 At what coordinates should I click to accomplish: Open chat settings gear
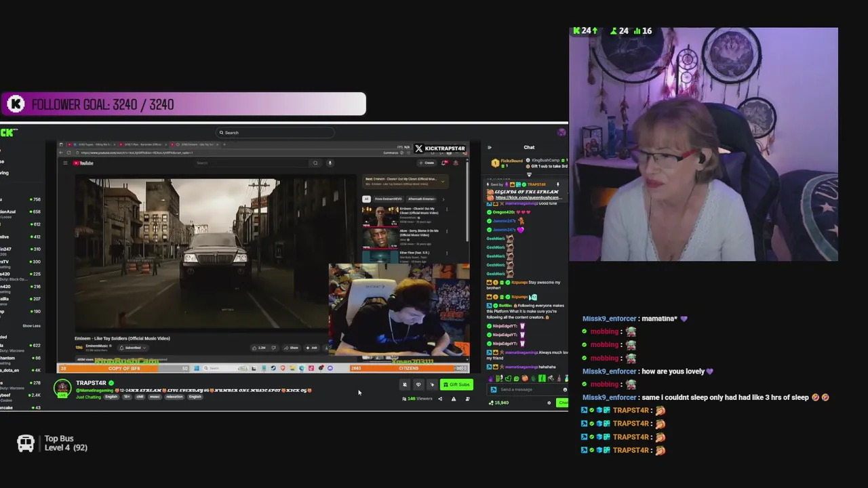click(x=549, y=403)
